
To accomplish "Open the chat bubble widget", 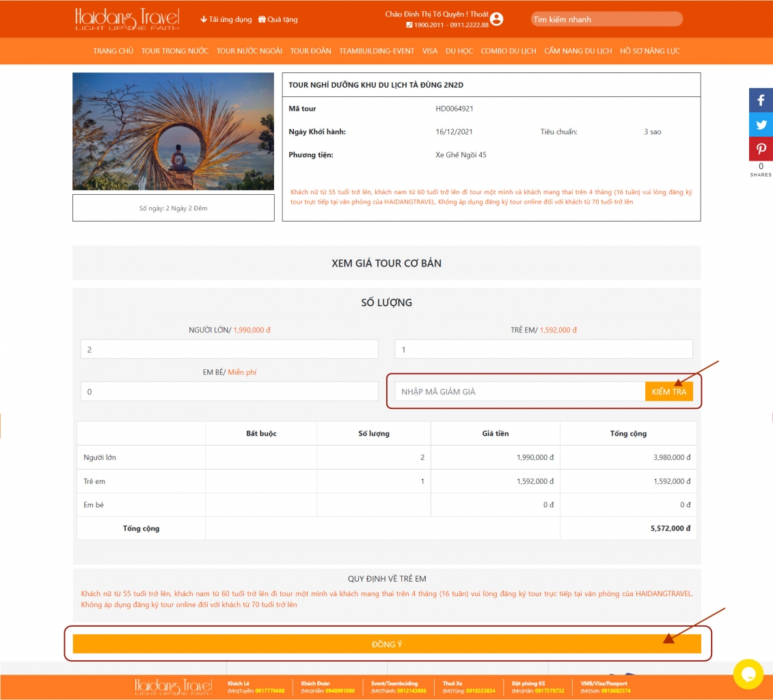I will pos(748,674).
